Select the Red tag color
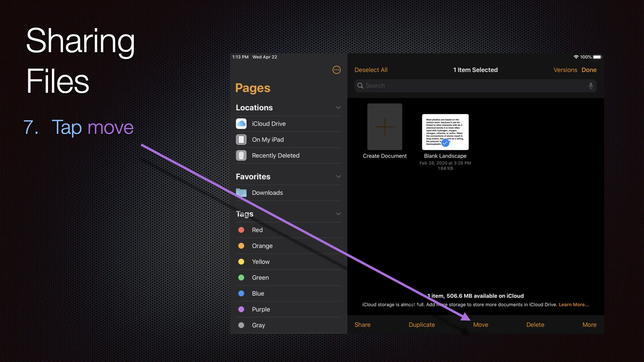This screenshot has height=362, width=644. coord(257,230)
